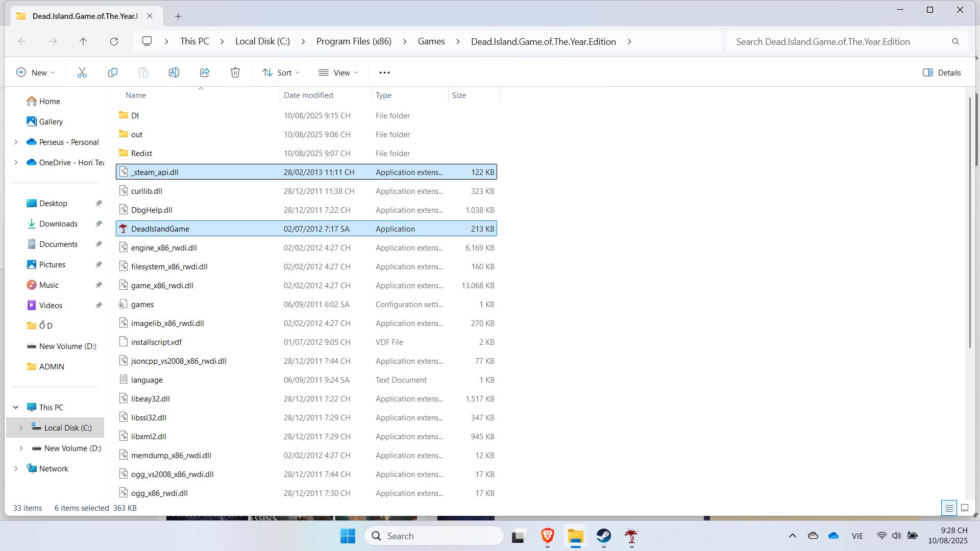The image size is (980, 551).
Task: Open the Sort dropdown
Action: tap(281, 72)
